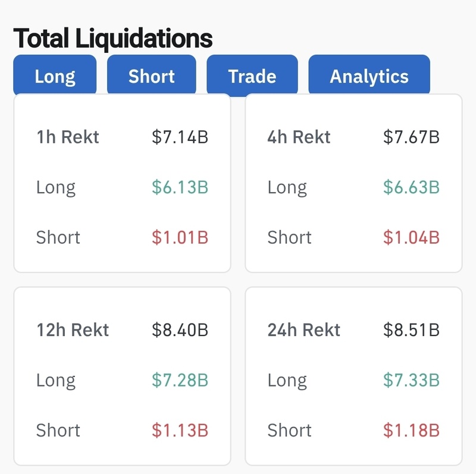Click the 1h Rekt label

click(x=68, y=137)
